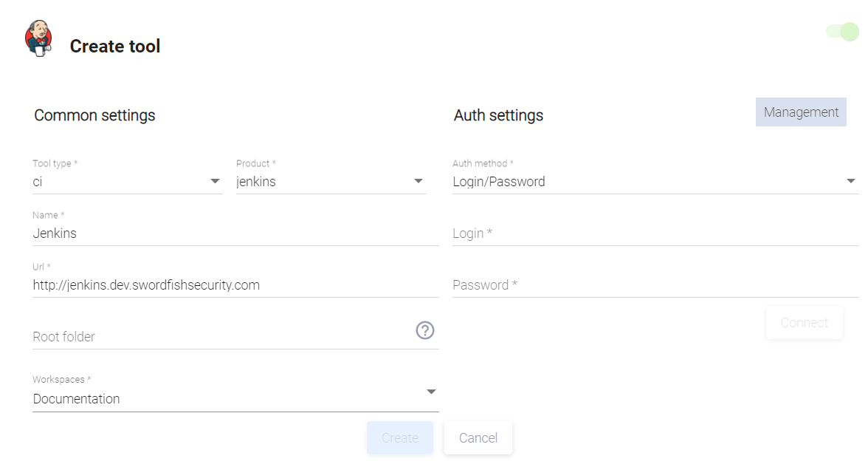Focus the Login input field

point(655,233)
